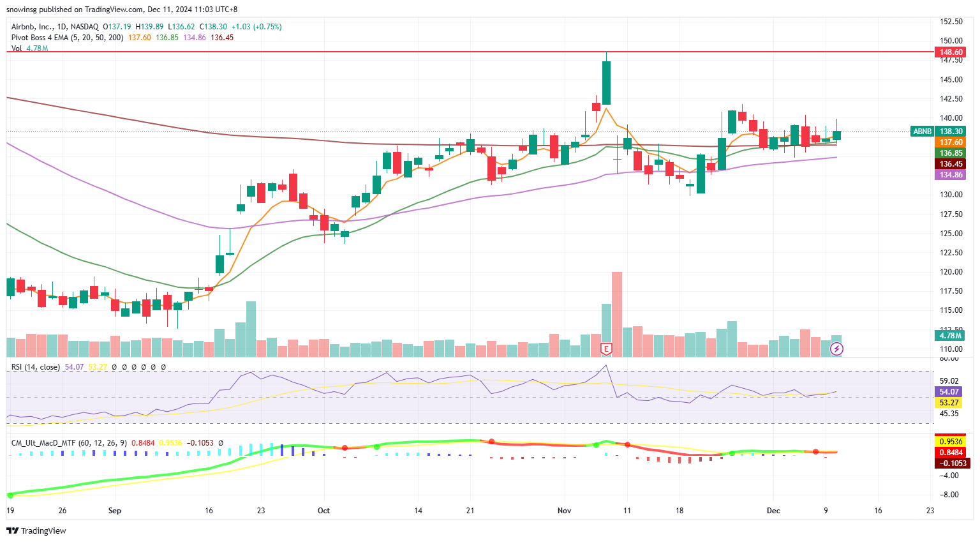Click the Nov label on date axis
Screen dimensions: 980x542
click(564, 511)
